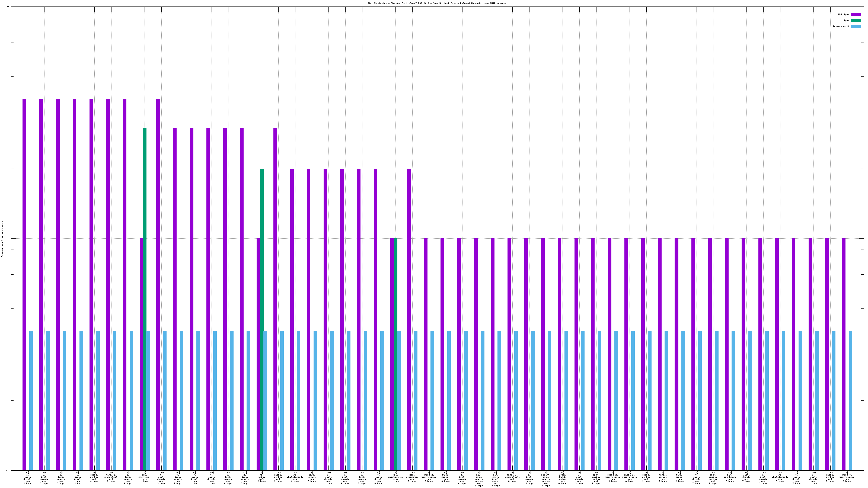Click the 'Message Count or Spam Score' axis label
This screenshot has height=488, width=868.
2,239
